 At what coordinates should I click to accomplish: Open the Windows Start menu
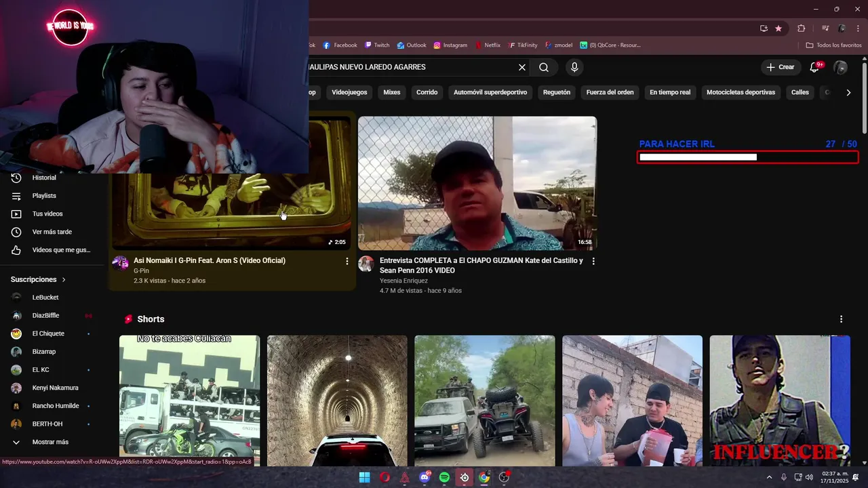pyautogui.click(x=364, y=477)
